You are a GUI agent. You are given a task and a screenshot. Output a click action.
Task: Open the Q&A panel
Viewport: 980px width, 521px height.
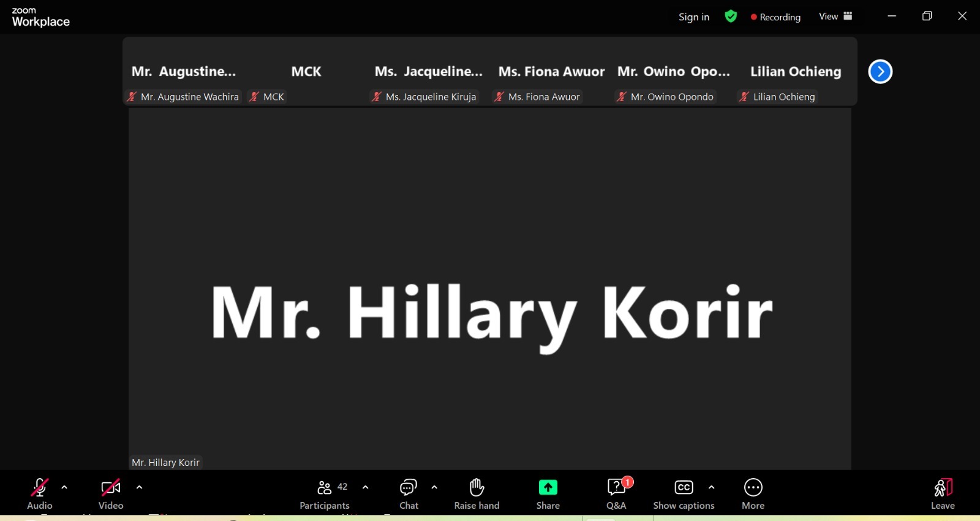[617, 494]
